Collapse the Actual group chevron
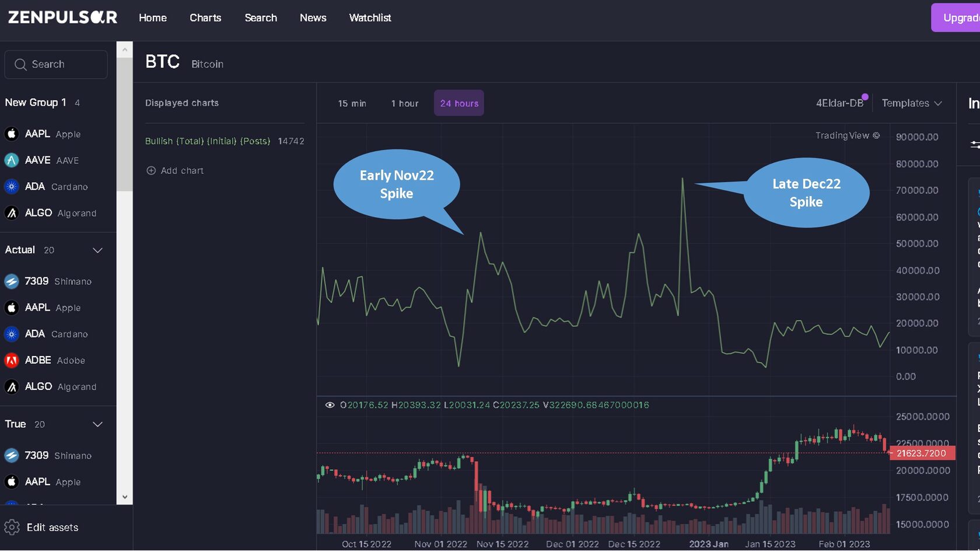 tap(97, 250)
